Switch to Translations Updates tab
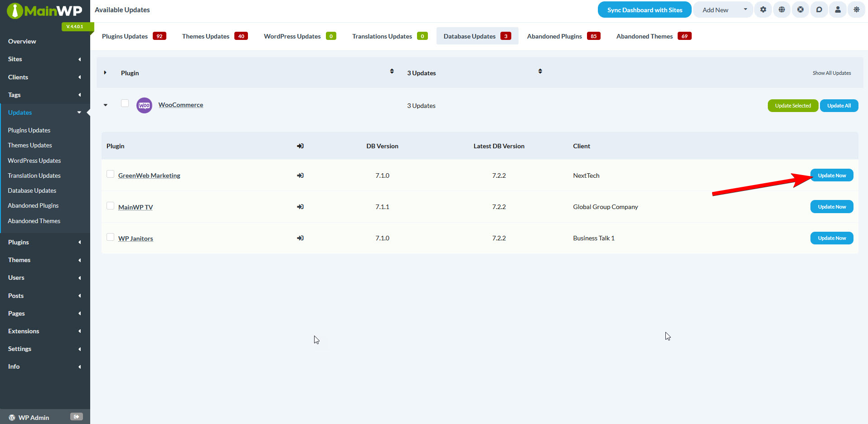The width and height of the screenshot is (868, 424). pyautogui.click(x=390, y=36)
